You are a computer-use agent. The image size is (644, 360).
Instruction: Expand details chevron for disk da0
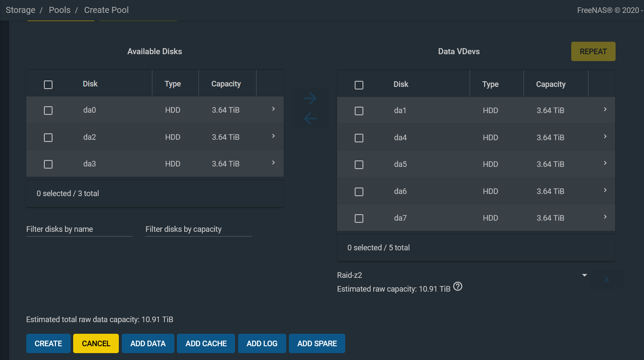(x=273, y=109)
